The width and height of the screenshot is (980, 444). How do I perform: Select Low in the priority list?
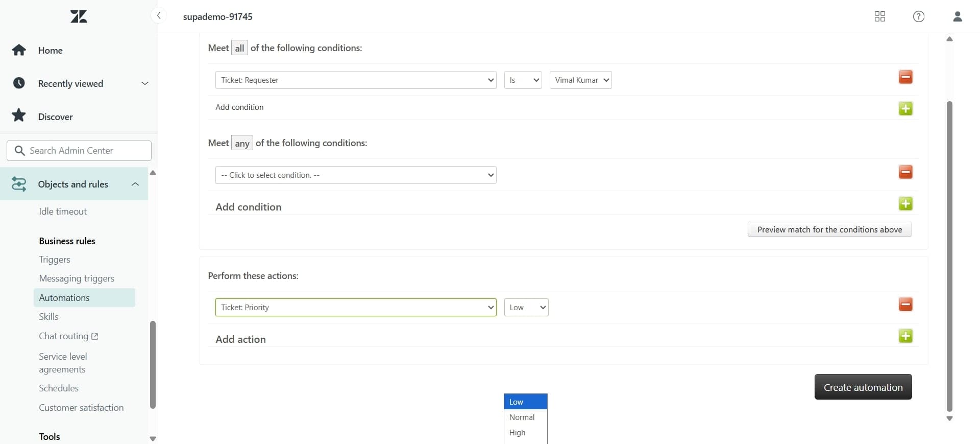[x=525, y=402]
